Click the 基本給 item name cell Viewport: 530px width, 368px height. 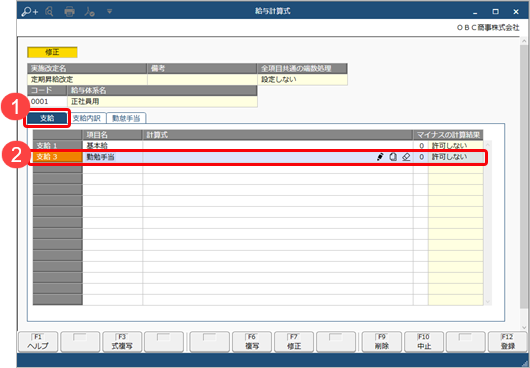113,145
